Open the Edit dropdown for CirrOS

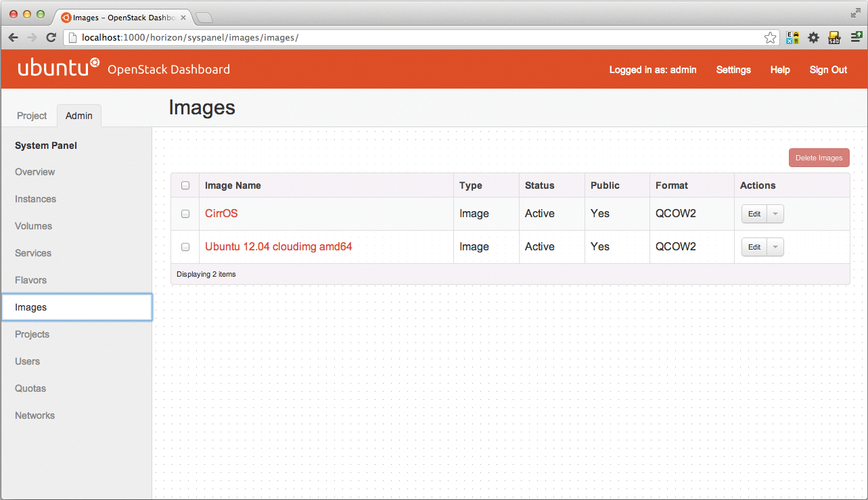coord(775,213)
